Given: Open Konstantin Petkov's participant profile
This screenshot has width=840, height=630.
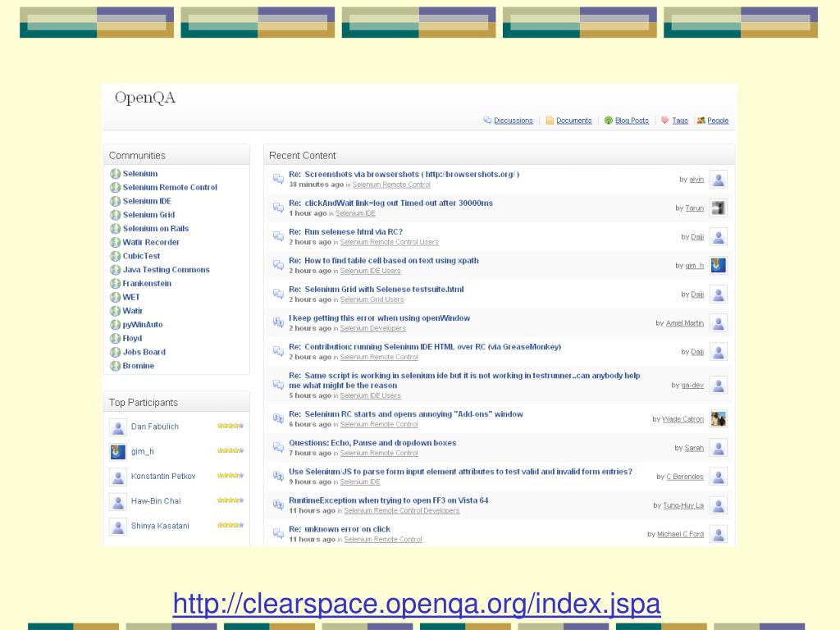Looking at the screenshot, I should coord(163,477).
